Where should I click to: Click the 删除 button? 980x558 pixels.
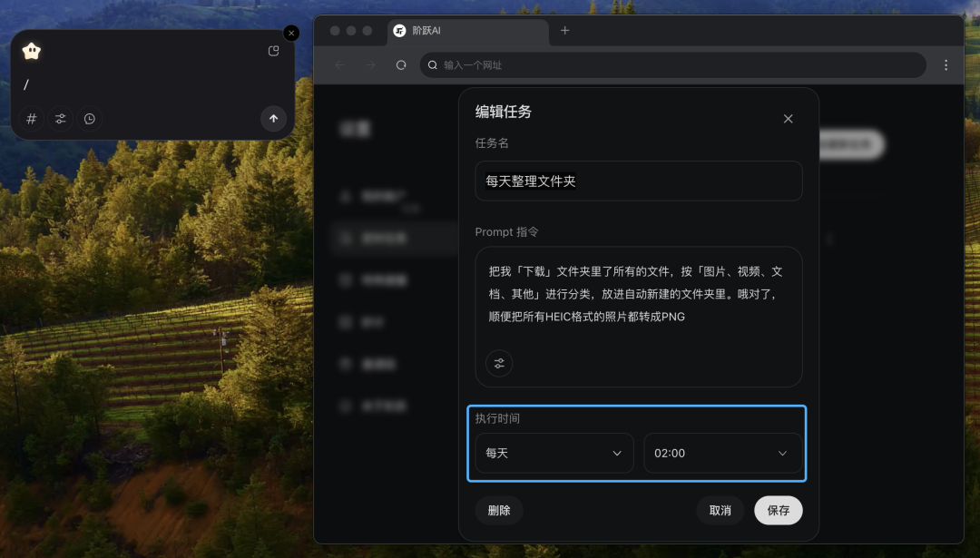(x=499, y=511)
